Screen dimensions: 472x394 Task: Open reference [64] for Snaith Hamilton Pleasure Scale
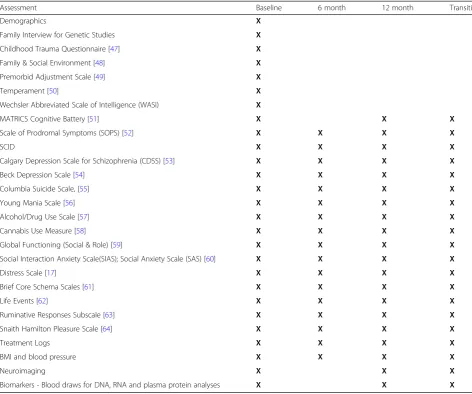pyautogui.click(x=107, y=329)
